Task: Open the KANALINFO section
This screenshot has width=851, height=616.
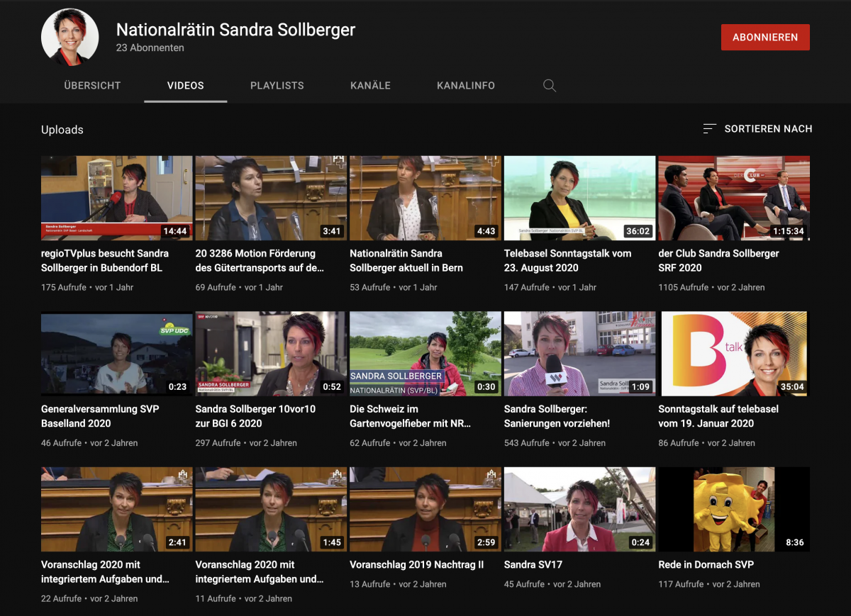Action: tap(466, 85)
